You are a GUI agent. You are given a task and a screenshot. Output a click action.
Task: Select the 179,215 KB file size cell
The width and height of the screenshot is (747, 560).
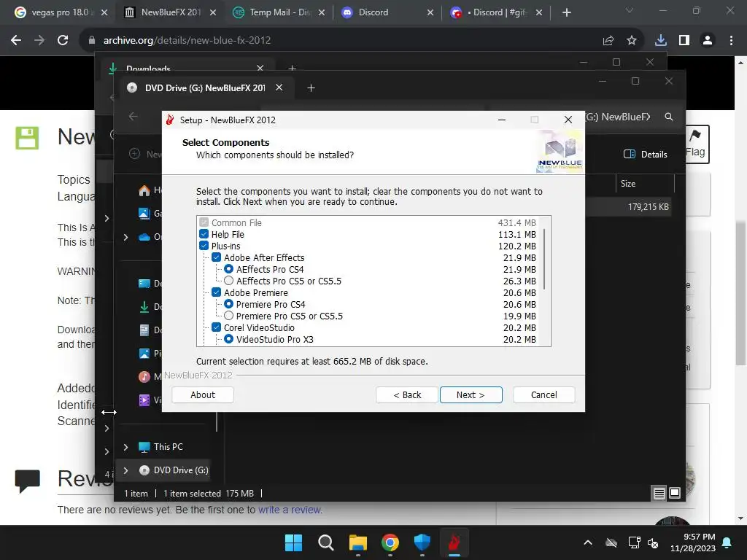click(x=648, y=206)
